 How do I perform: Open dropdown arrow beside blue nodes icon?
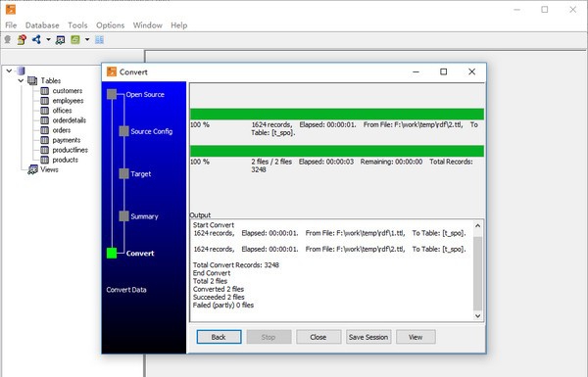[48, 39]
